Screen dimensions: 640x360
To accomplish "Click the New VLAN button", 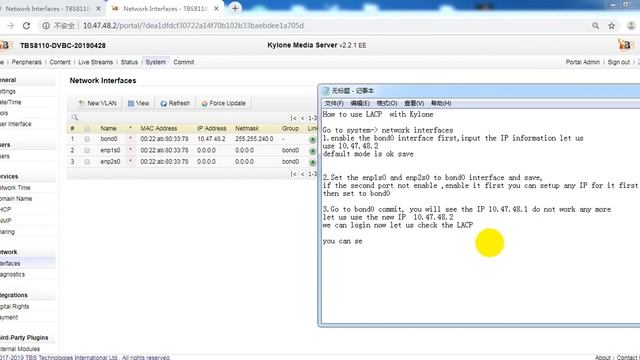I will click(x=97, y=103).
